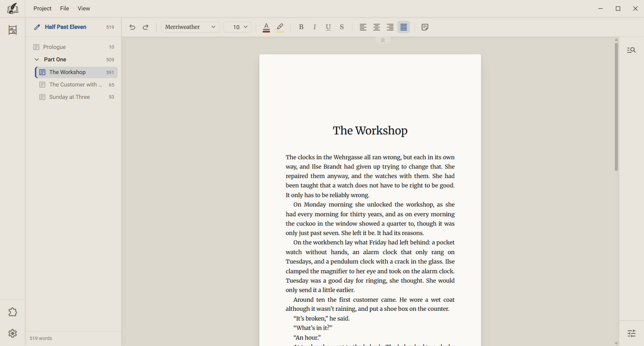Close the application window
The height and width of the screenshot is (346, 644).
pos(635,8)
